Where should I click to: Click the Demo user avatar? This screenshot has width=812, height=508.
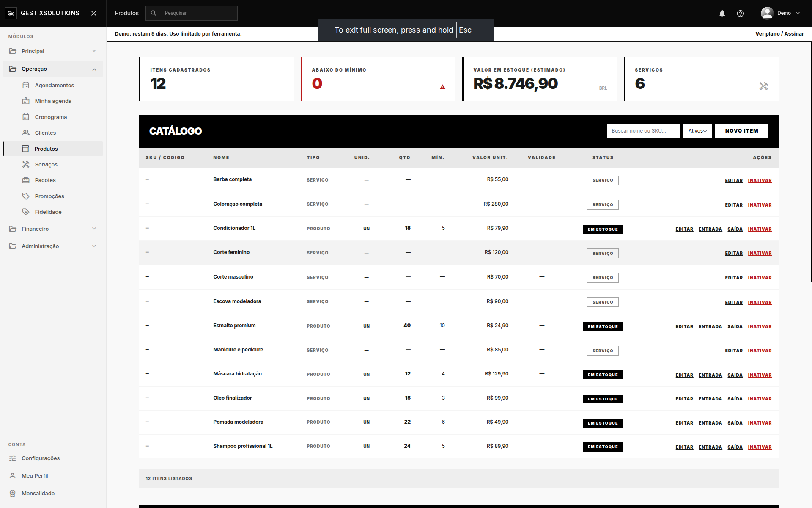click(x=767, y=13)
